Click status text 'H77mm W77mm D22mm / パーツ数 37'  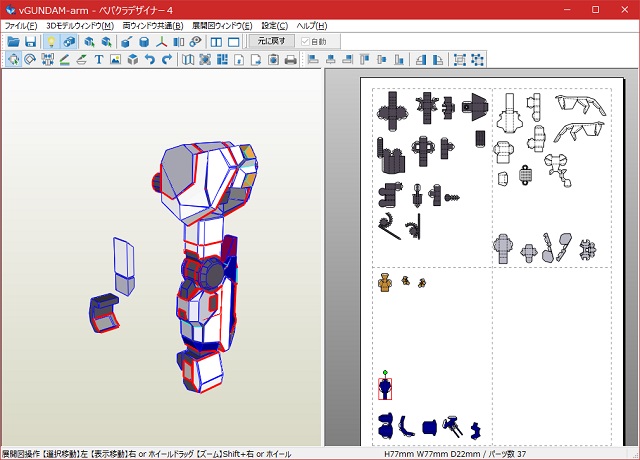click(455, 454)
